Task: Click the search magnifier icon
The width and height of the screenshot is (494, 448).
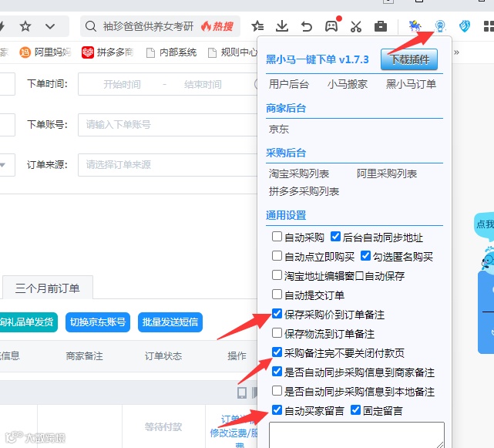Action: click(91, 26)
